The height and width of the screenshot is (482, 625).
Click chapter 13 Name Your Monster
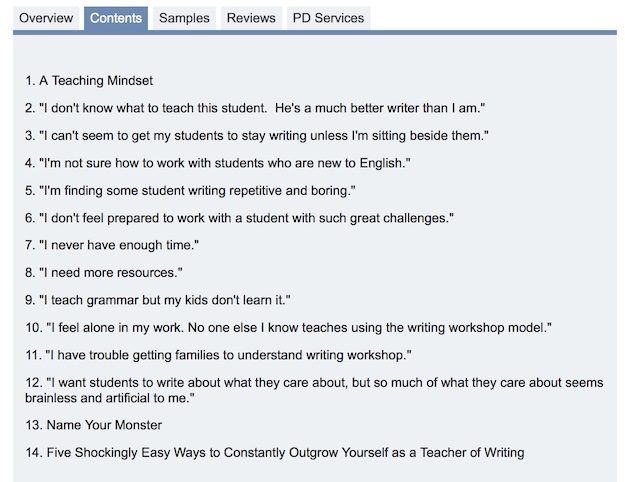(94, 425)
